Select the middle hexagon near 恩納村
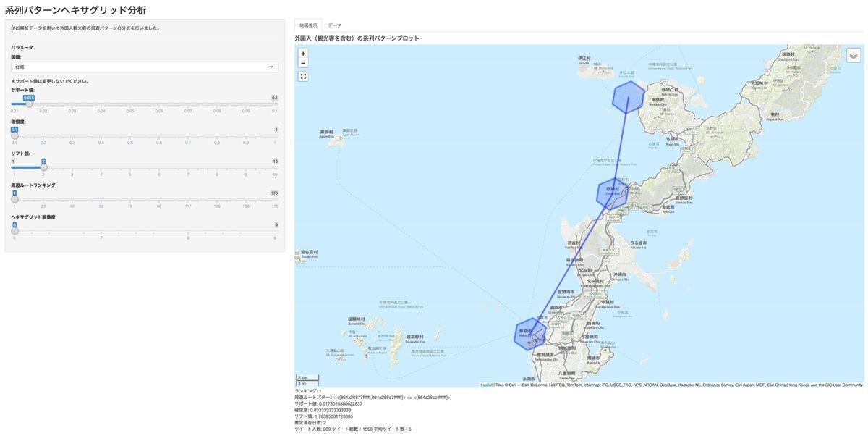Image resolution: width=868 pixels, height=441 pixels. 612,193
